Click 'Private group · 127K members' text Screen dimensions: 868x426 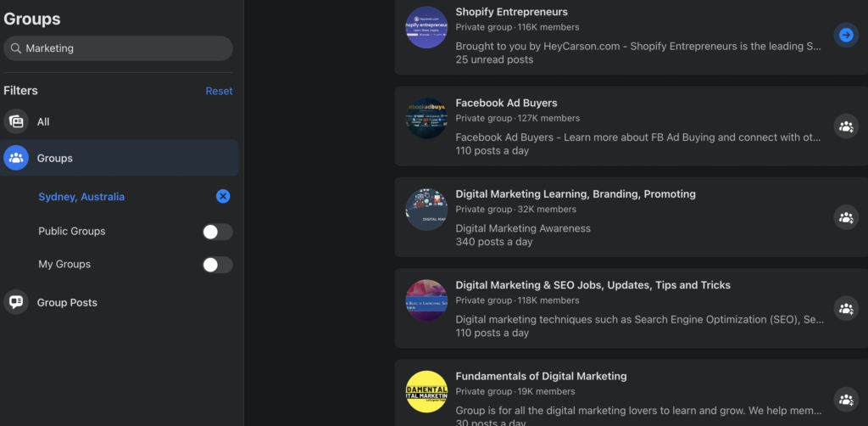coord(518,119)
